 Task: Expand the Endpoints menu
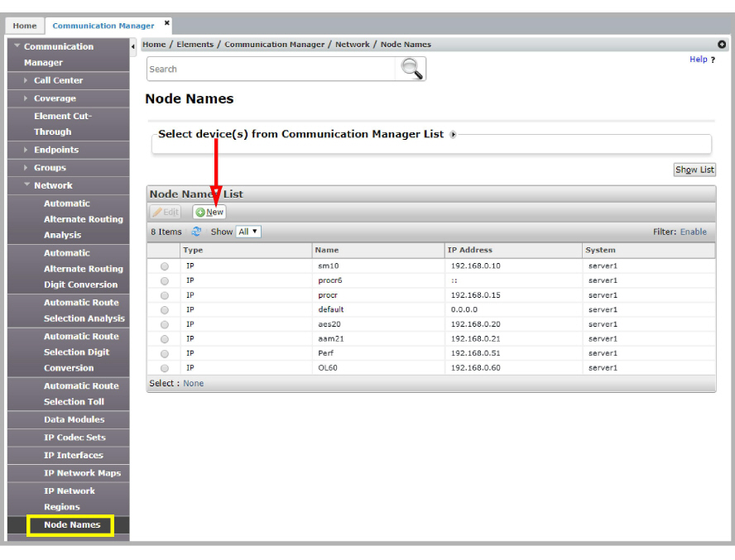point(26,150)
